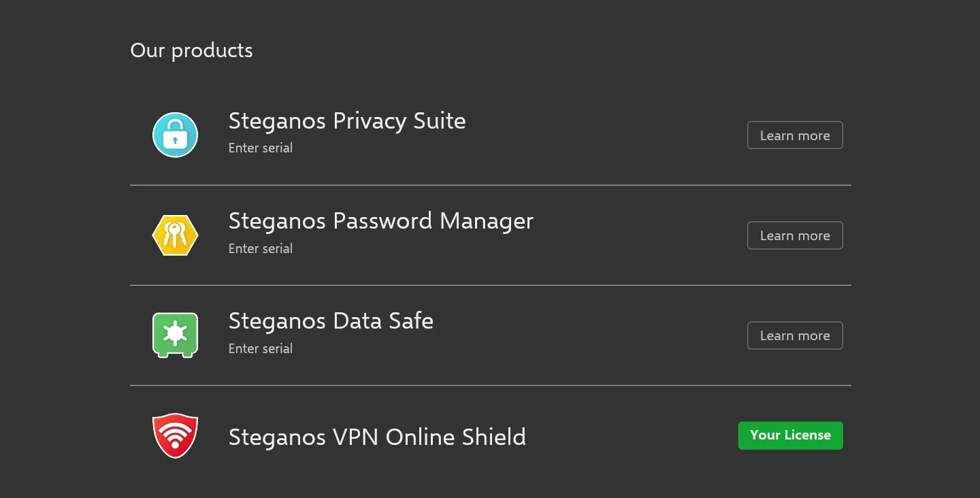The image size is (980, 498).
Task: Click the divider line below Privacy Suite
Action: pyautogui.click(x=490, y=185)
